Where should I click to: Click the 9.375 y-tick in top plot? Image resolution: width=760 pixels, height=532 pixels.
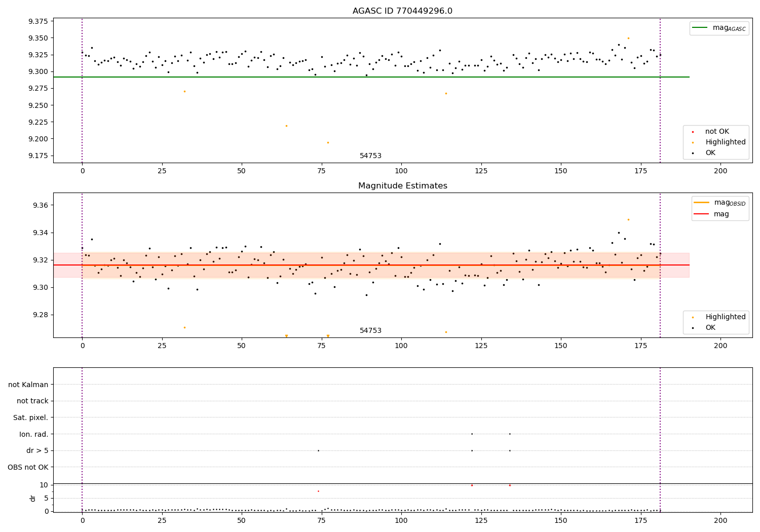click(39, 21)
